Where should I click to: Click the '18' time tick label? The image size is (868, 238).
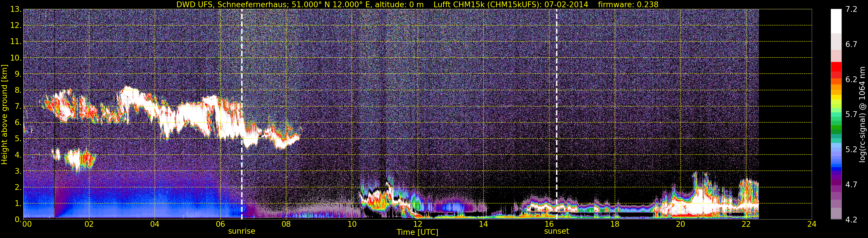615,224
